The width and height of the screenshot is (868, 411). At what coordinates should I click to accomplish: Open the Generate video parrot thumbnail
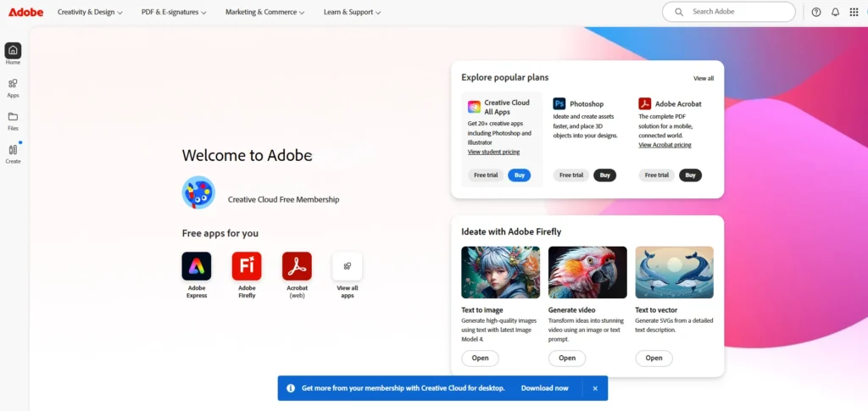click(x=587, y=273)
